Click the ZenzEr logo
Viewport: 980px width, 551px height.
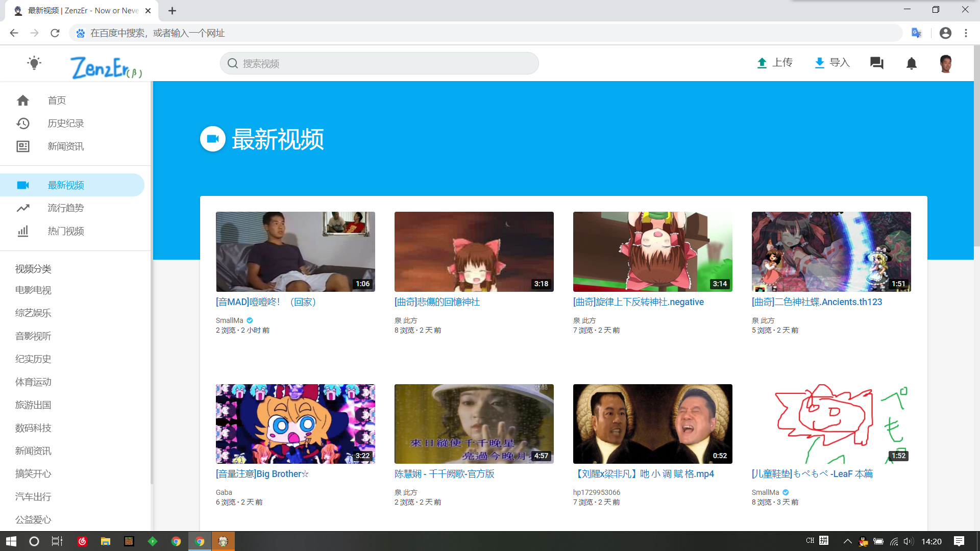[x=106, y=67]
